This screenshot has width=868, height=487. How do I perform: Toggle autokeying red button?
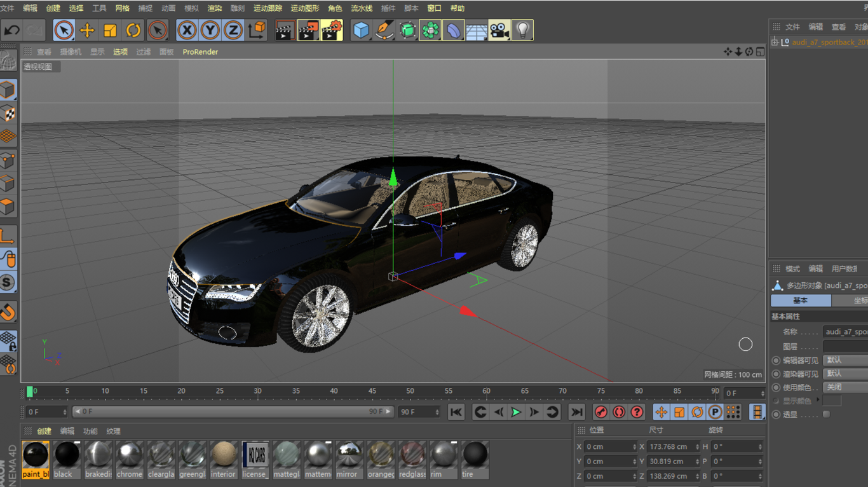click(x=619, y=412)
